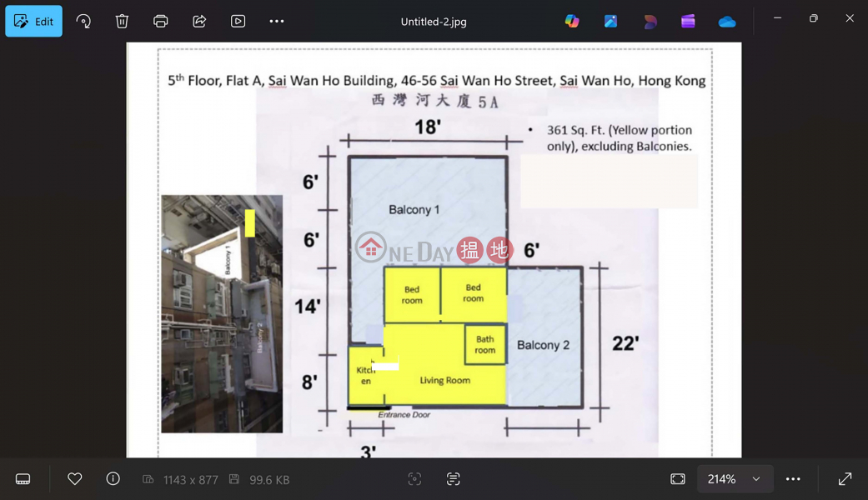Open the OneDrive integration icon

pos(726,21)
